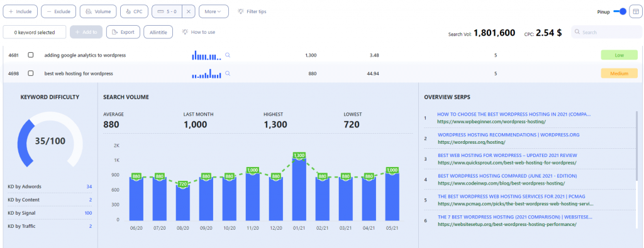The width and height of the screenshot is (644, 248).
Task: Open the How to use guide
Action: 199,32
